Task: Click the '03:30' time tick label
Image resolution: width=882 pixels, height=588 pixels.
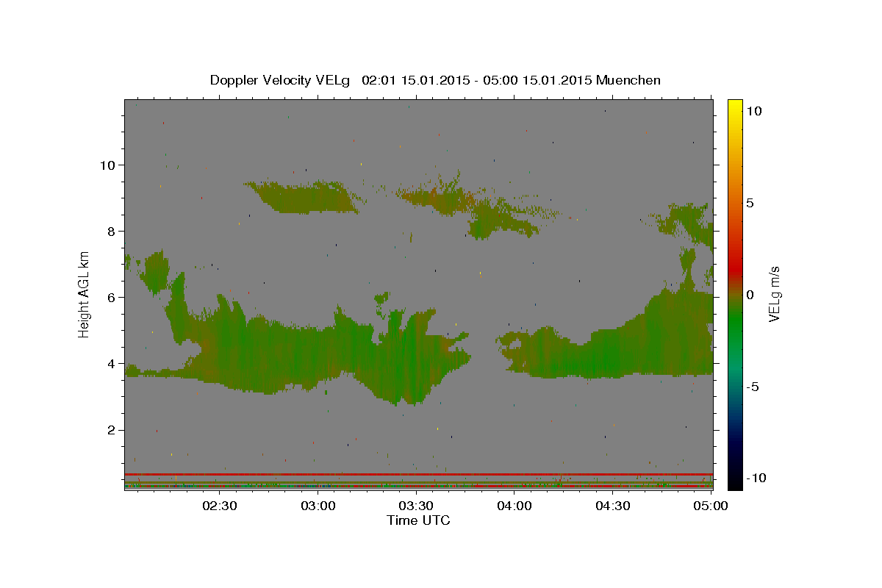Action: [416, 506]
